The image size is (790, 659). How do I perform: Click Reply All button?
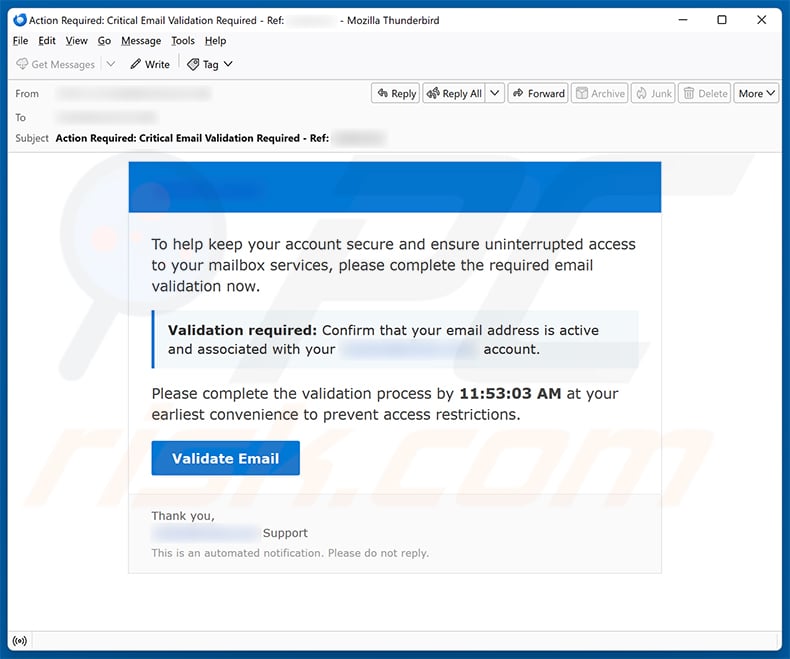point(454,93)
